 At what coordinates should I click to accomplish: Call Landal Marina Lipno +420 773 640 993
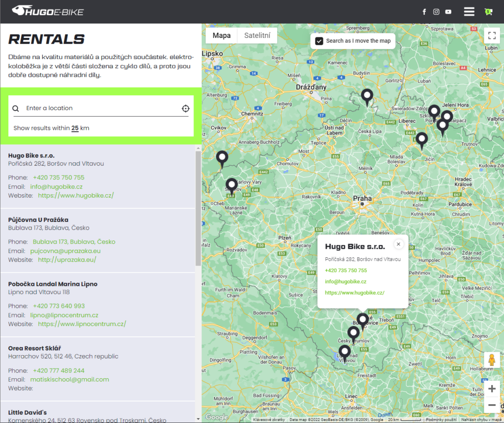59,306
